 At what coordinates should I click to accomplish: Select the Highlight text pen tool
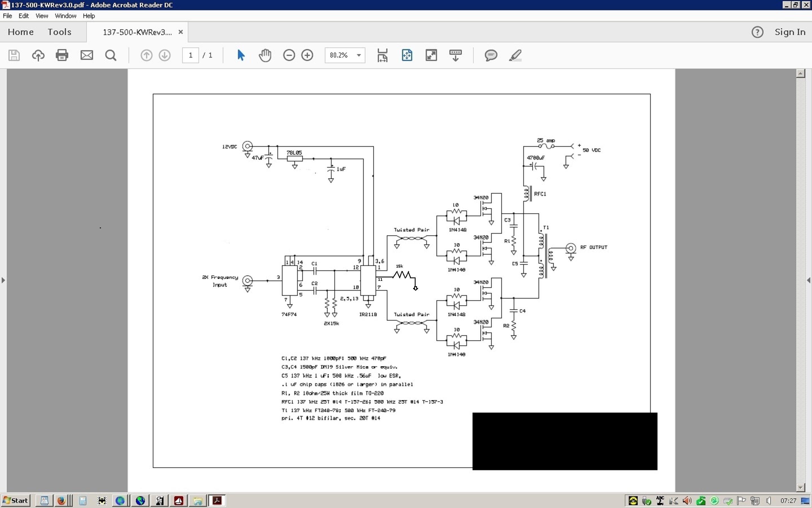tap(515, 55)
